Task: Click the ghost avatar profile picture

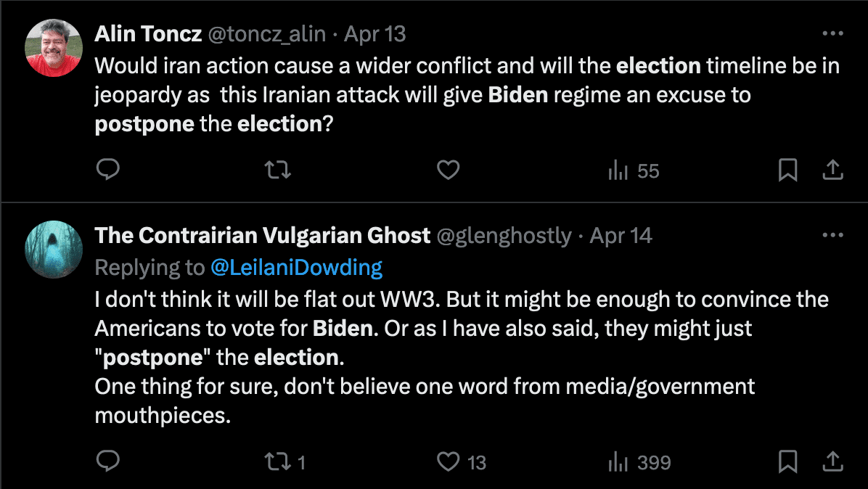Action: click(53, 250)
